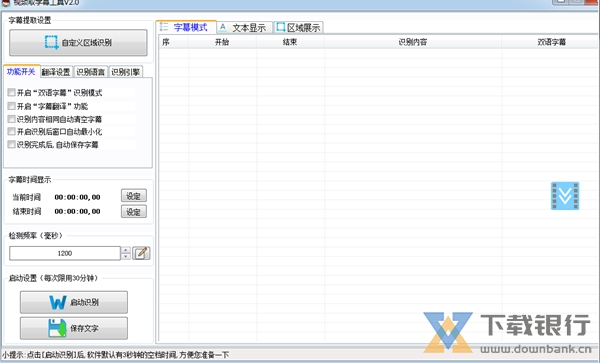The image size is (600, 363).
Task: Click the 自定义区域识别 selection icon button
Action: tap(51, 42)
